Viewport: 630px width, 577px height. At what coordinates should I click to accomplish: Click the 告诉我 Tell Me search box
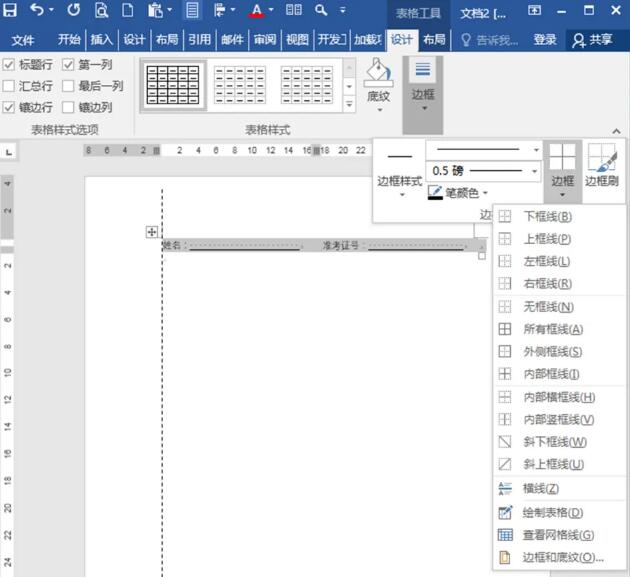(489, 40)
